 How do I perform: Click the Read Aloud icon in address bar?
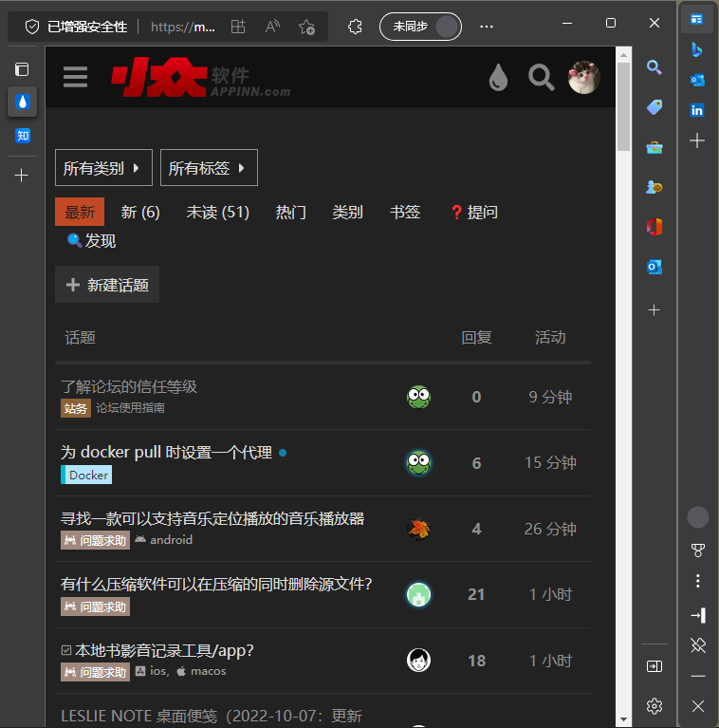click(x=273, y=27)
